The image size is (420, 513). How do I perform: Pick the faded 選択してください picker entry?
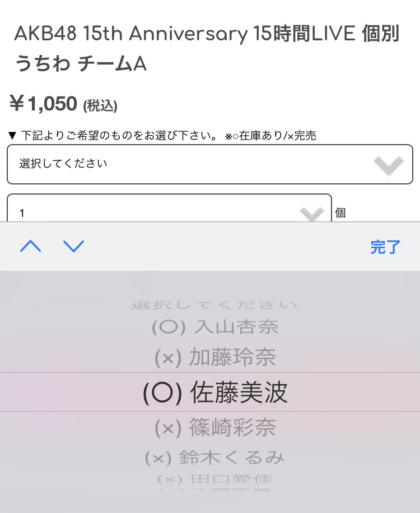click(x=214, y=305)
